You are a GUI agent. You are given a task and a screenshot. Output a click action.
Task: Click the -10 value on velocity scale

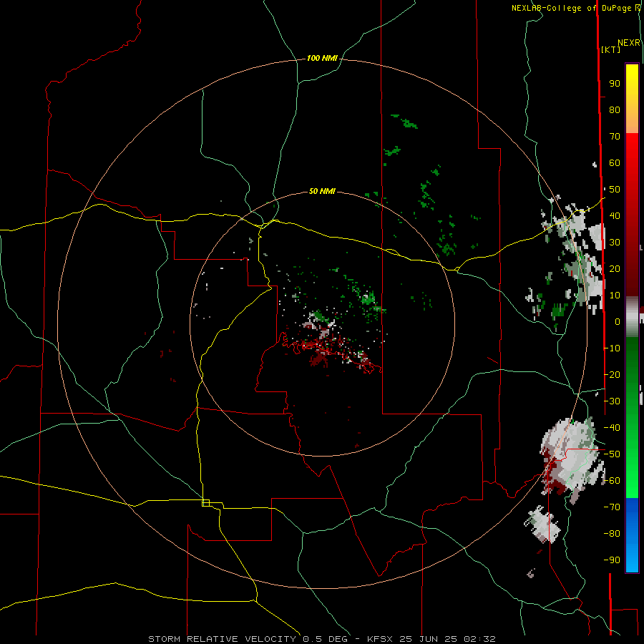(x=612, y=348)
